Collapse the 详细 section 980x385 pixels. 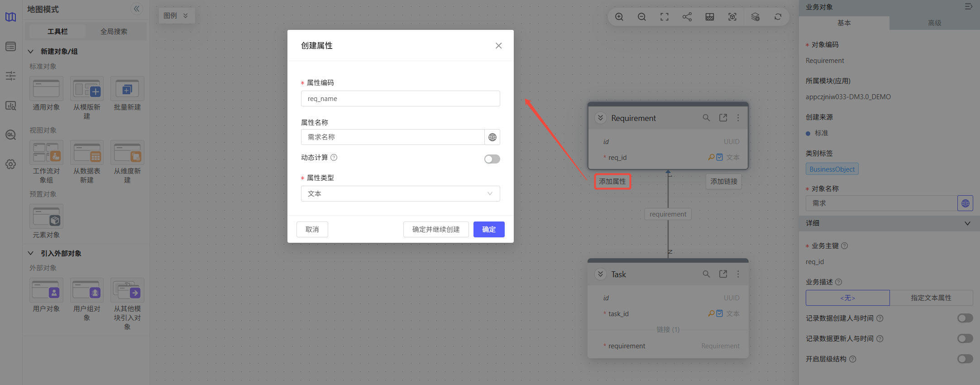click(x=967, y=223)
